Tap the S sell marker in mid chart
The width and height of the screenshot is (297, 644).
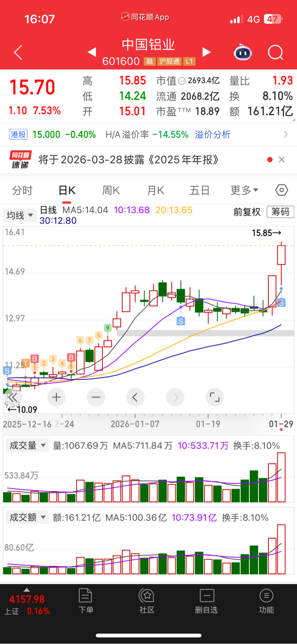181,321
